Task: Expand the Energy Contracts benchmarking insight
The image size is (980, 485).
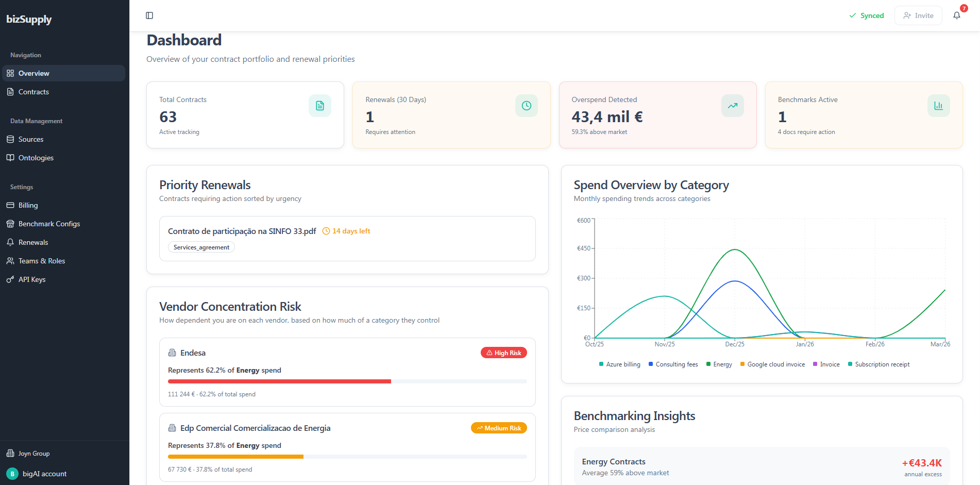Action: [x=762, y=467]
